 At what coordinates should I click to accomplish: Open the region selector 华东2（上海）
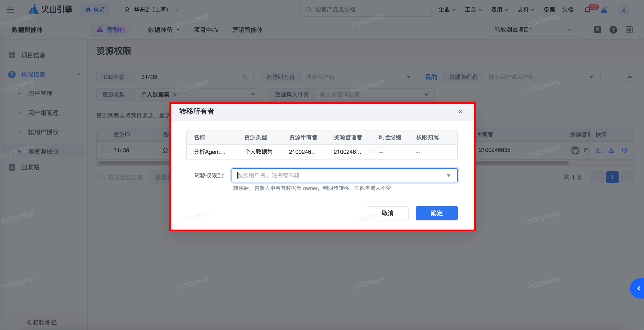click(x=151, y=10)
